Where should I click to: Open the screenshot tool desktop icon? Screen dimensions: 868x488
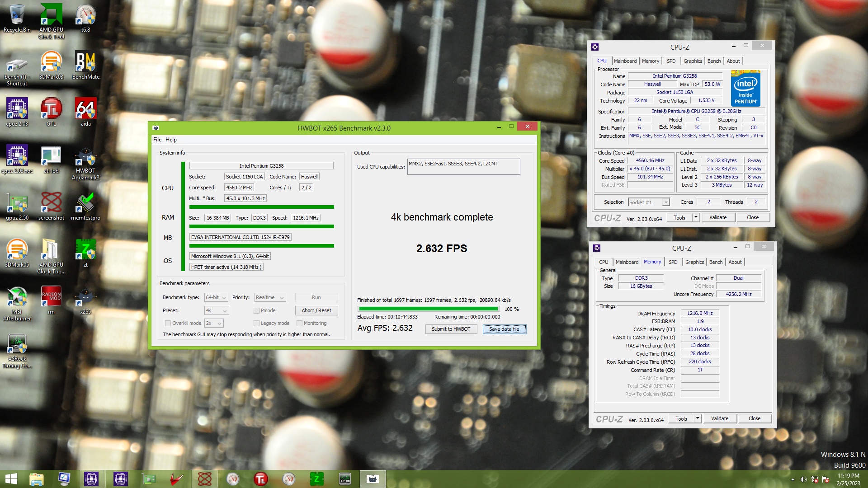click(x=51, y=206)
